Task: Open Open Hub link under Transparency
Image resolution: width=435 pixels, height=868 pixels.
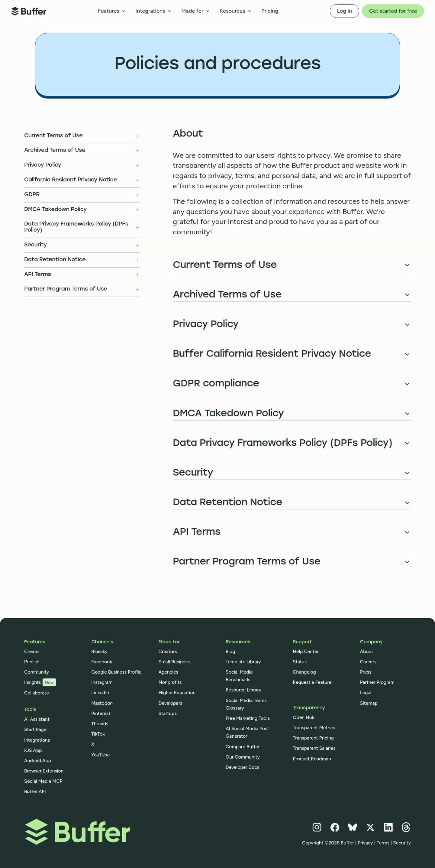Action: [303, 717]
